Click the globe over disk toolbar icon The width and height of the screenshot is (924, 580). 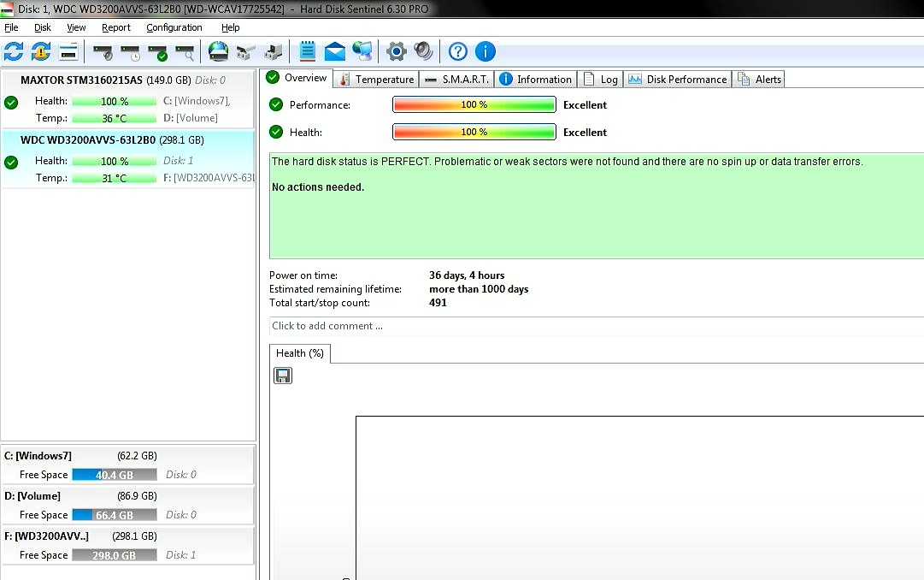coord(218,51)
